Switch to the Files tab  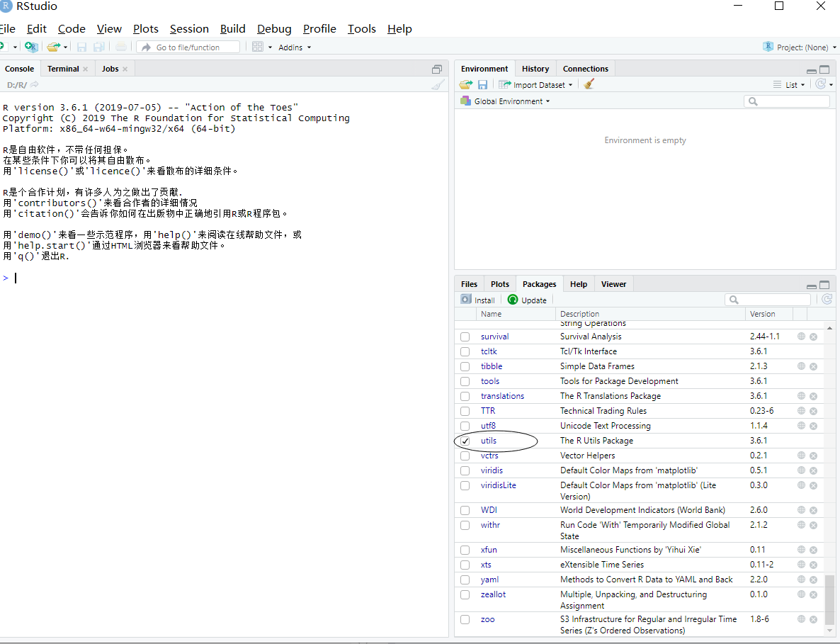(469, 284)
